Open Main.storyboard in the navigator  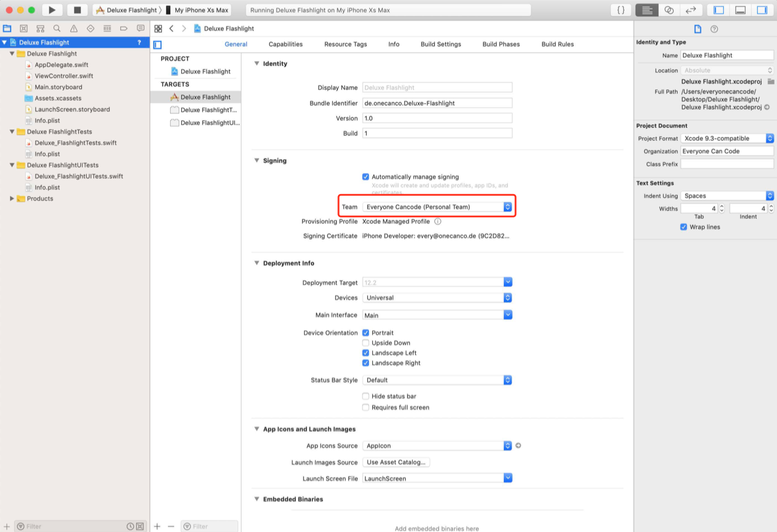pos(58,87)
